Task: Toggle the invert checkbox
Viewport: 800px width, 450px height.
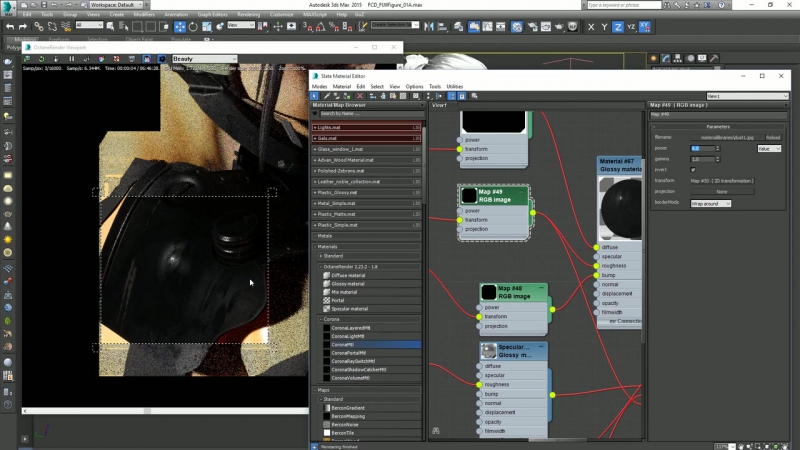Action: 693,169
